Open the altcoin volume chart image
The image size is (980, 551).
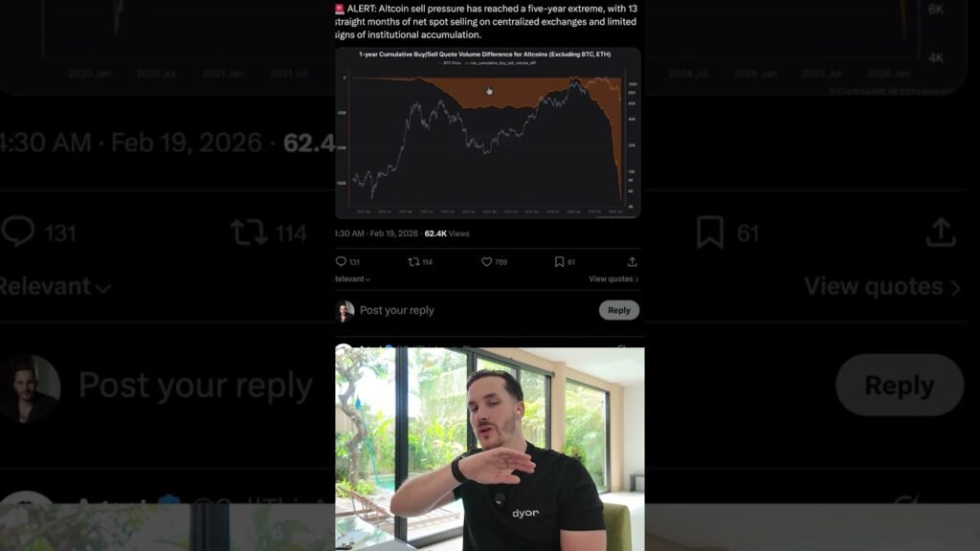(x=487, y=133)
